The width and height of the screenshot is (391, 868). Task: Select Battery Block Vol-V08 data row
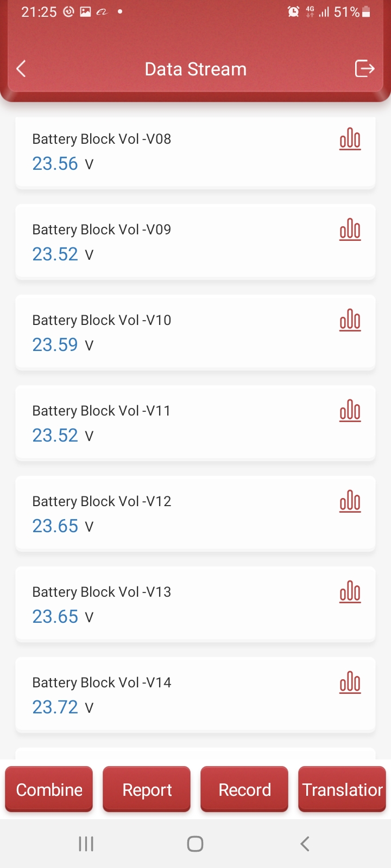tap(163, 152)
